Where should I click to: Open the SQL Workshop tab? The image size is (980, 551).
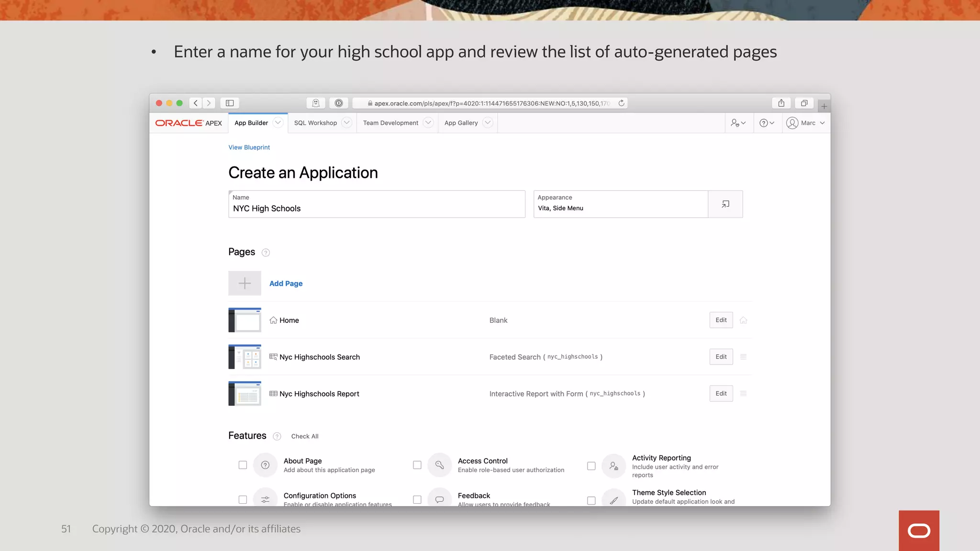[315, 123]
